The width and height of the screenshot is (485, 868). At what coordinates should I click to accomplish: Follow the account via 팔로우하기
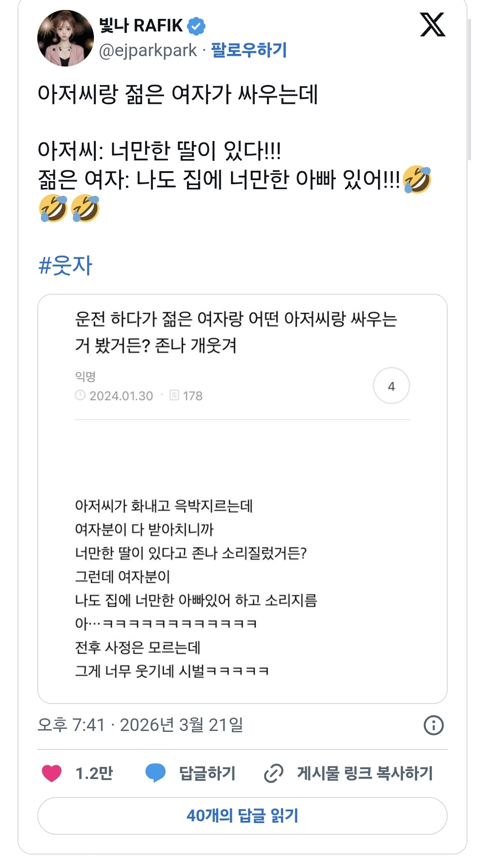point(249,50)
